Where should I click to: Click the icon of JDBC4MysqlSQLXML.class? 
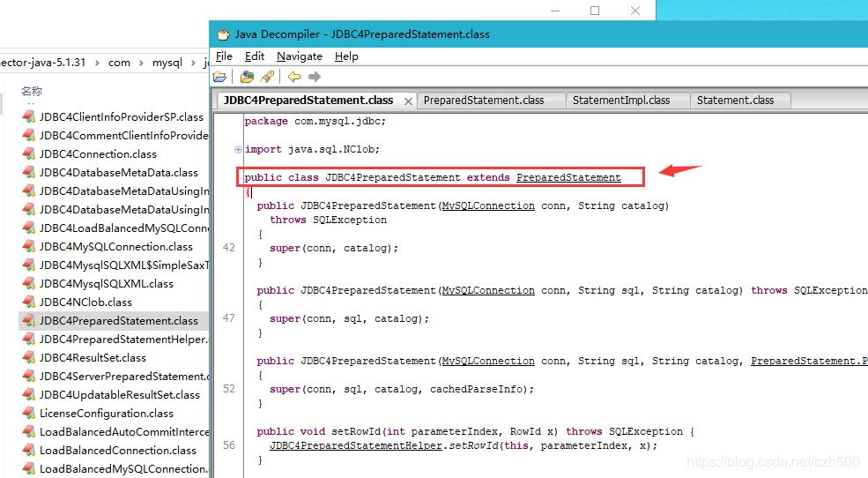pyautogui.click(x=29, y=284)
